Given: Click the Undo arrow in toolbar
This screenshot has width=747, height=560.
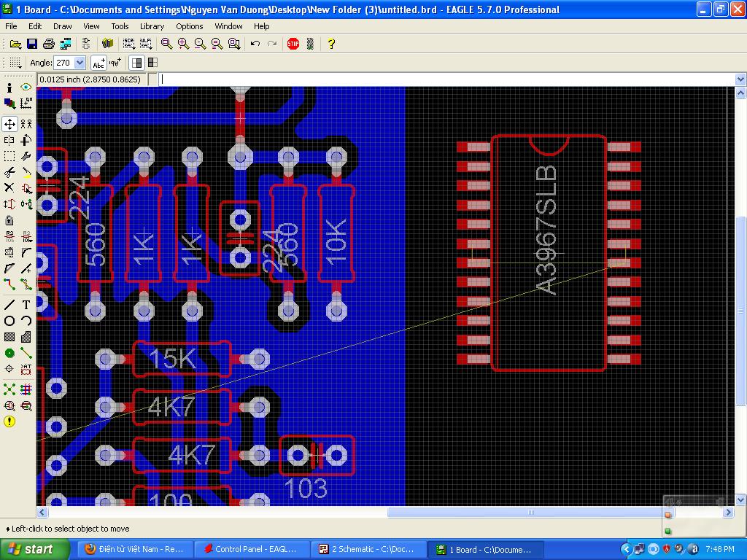Looking at the screenshot, I should [255, 44].
